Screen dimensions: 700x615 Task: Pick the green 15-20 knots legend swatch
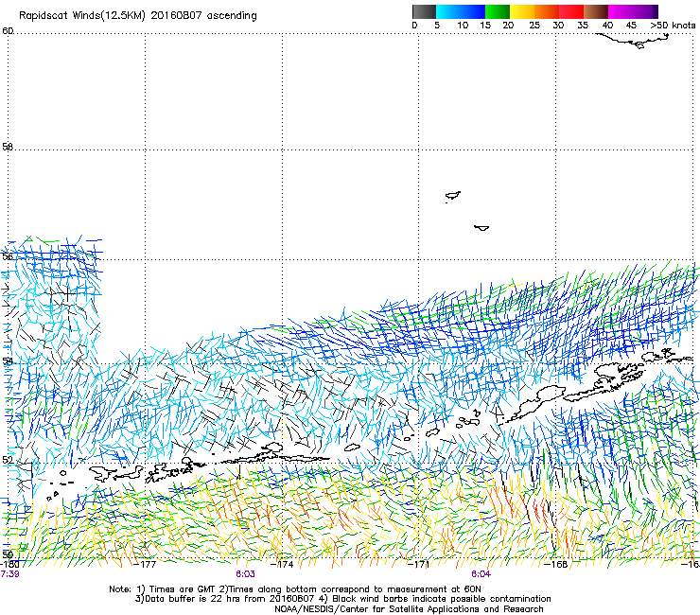[498, 11]
